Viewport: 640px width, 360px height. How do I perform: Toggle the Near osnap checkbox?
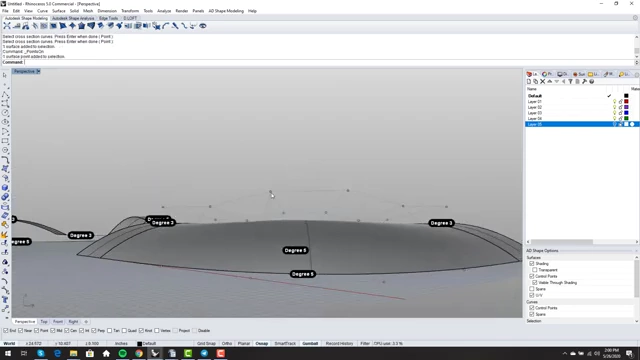pos(20,331)
